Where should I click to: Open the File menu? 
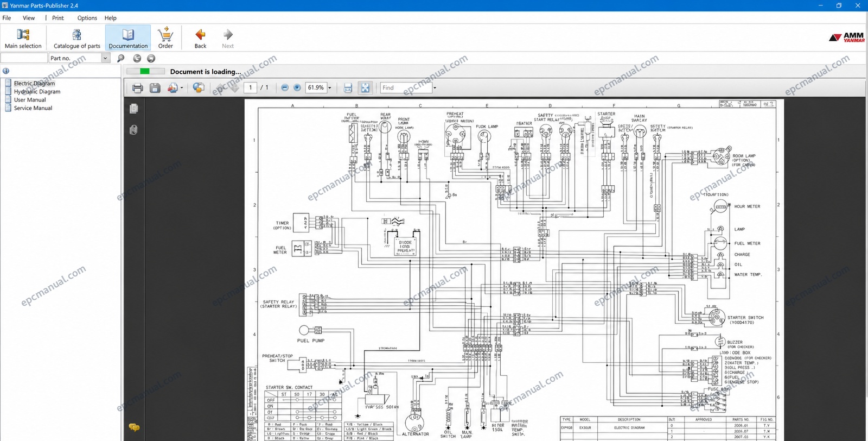(7, 18)
